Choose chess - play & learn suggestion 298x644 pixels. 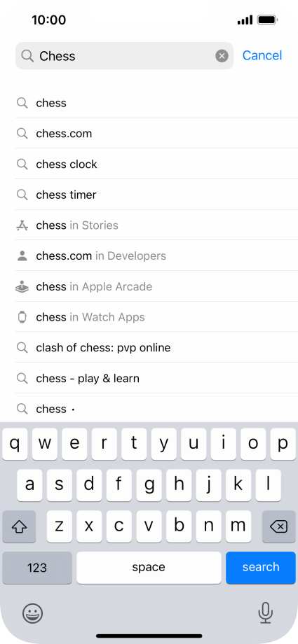[156, 378]
